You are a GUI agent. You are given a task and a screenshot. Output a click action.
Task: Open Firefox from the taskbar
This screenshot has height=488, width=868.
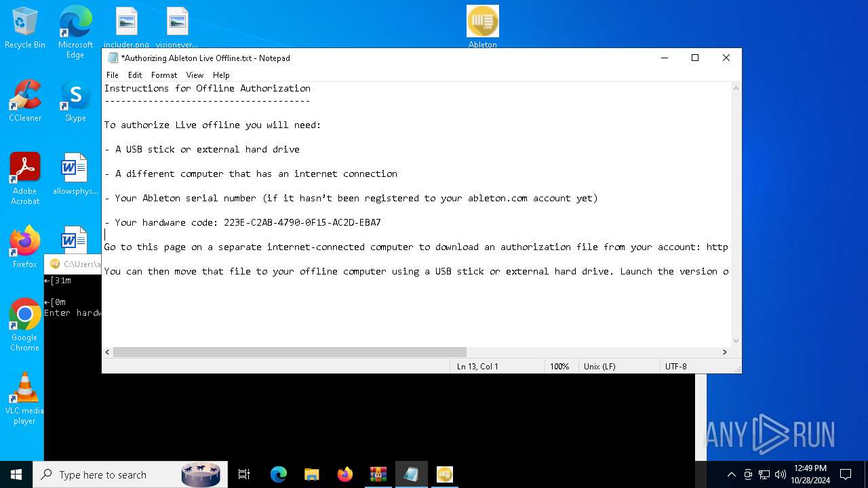click(x=345, y=474)
